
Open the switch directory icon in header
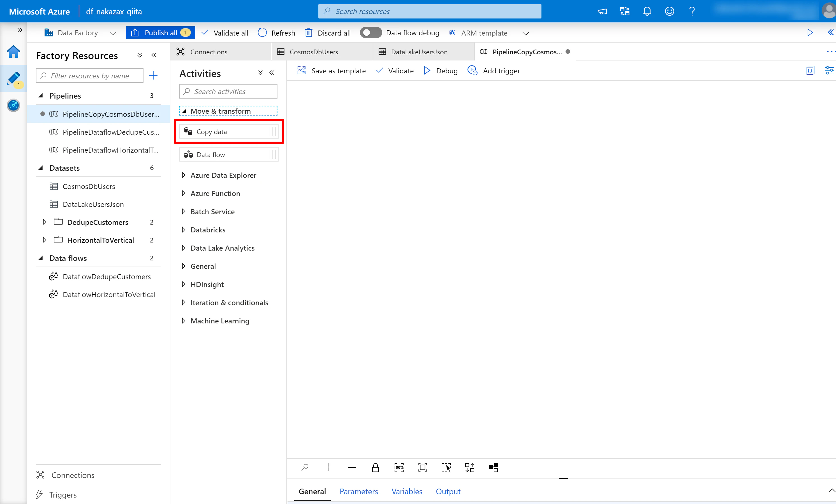pos(625,11)
